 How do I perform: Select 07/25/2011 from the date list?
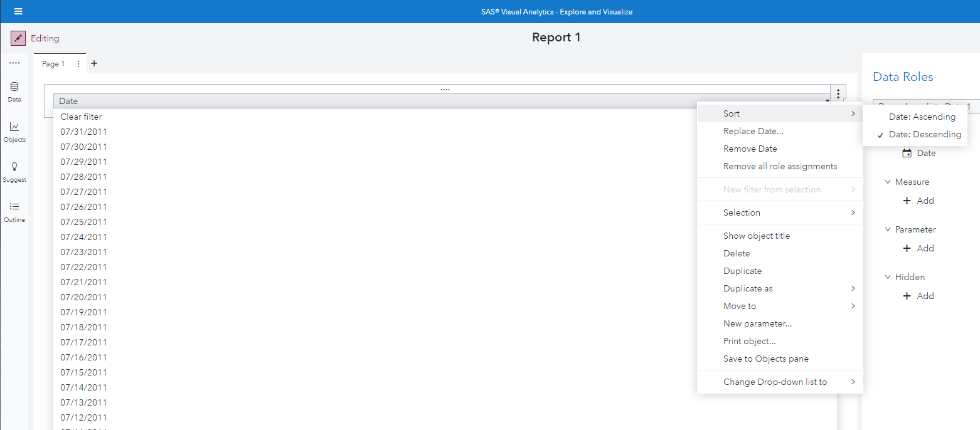click(83, 221)
